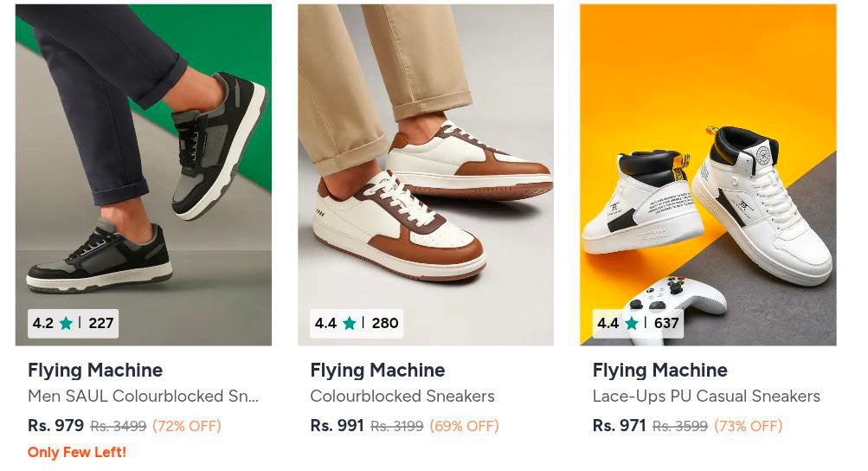The height and width of the screenshot is (471, 868).
Task: Select the Colourblocked Sneakers product title
Action: point(402,397)
